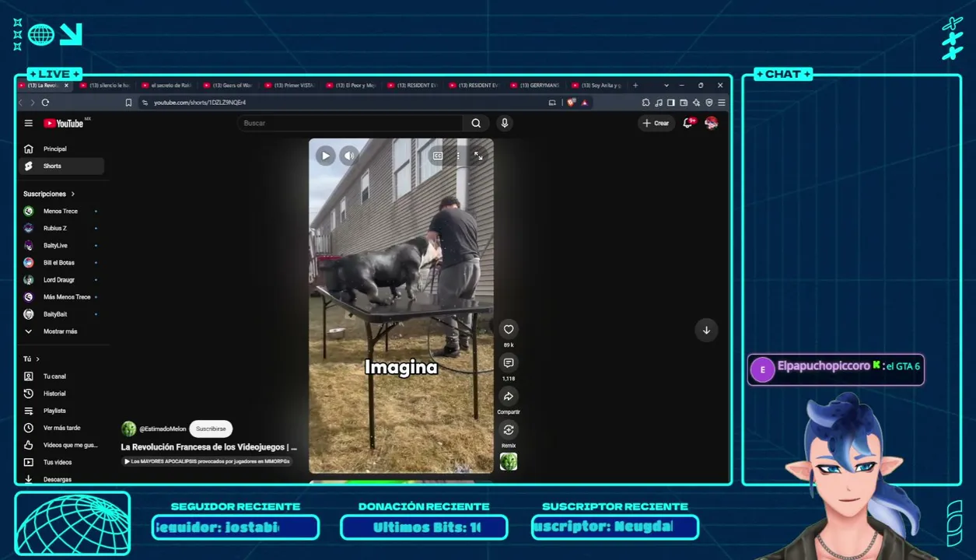Expand the Suscripciones section chevron
This screenshot has height=560, width=976.
[x=73, y=194]
